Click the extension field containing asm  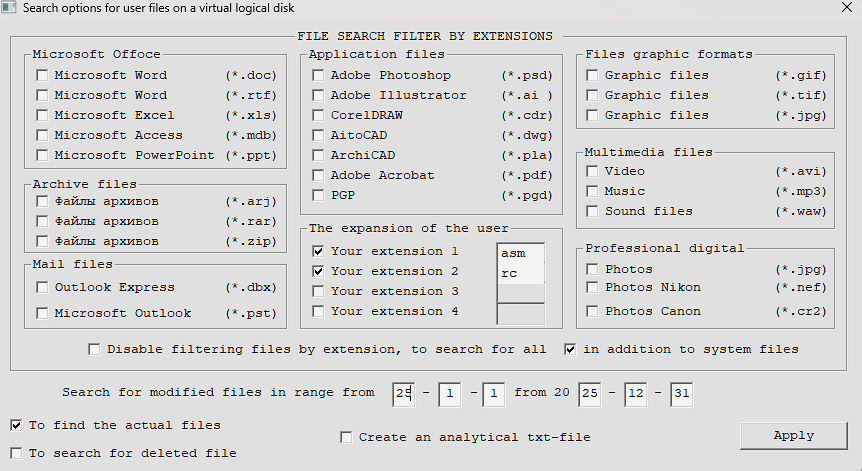pos(521,253)
